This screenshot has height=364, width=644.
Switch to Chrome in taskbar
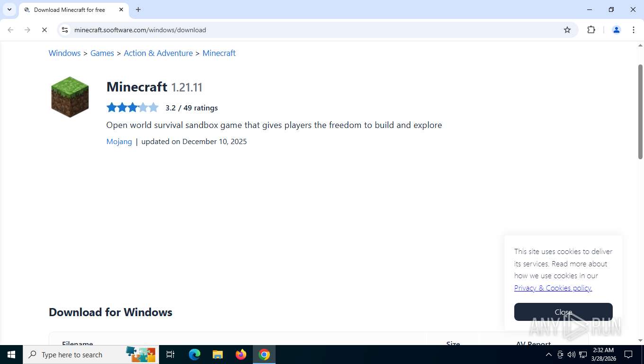click(x=264, y=355)
